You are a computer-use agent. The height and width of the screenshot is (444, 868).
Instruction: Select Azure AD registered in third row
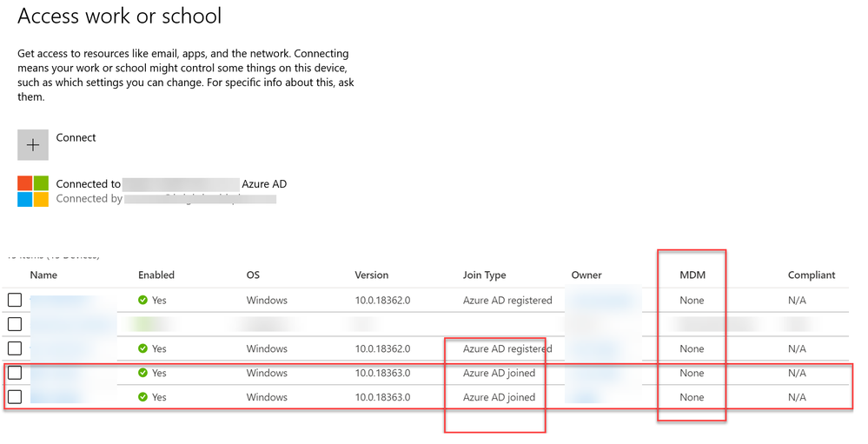507,348
